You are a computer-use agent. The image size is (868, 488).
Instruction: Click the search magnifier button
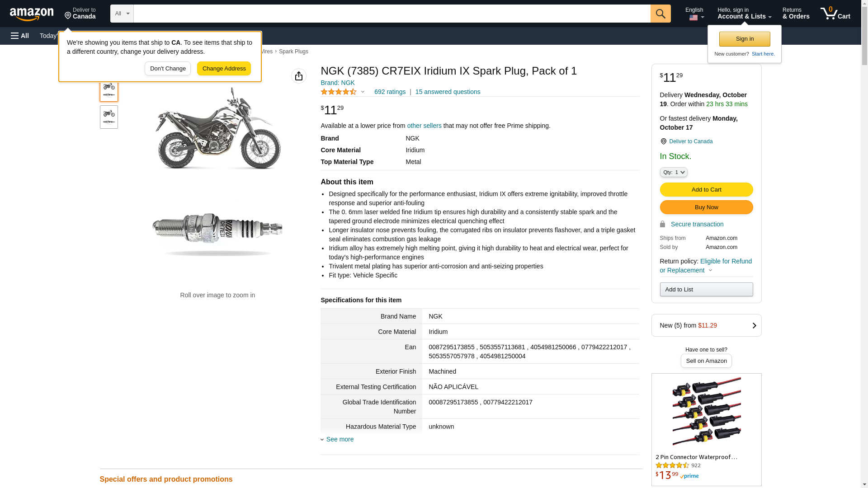[x=660, y=14]
